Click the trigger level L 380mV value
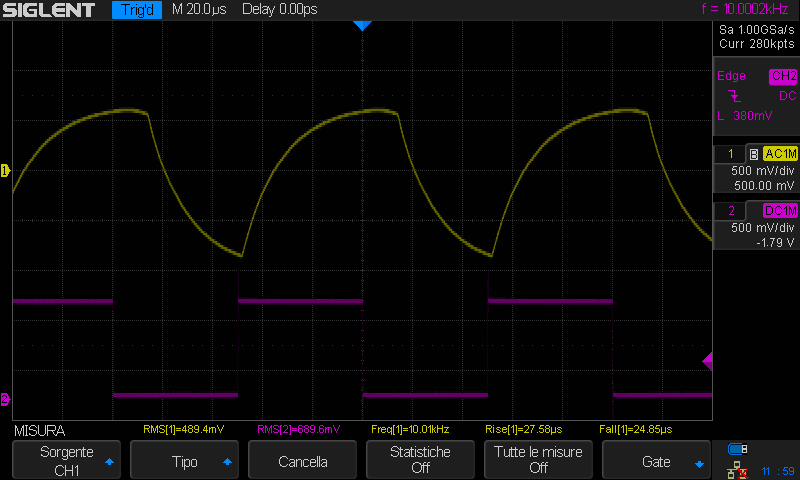800x480 pixels. pos(745,116)
